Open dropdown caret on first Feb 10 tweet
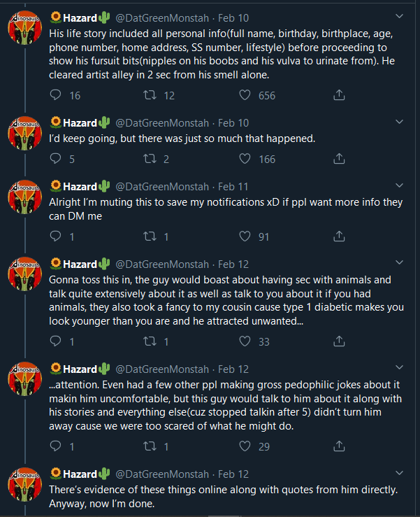This screenshot has width=420, height=517. [399, 16]
